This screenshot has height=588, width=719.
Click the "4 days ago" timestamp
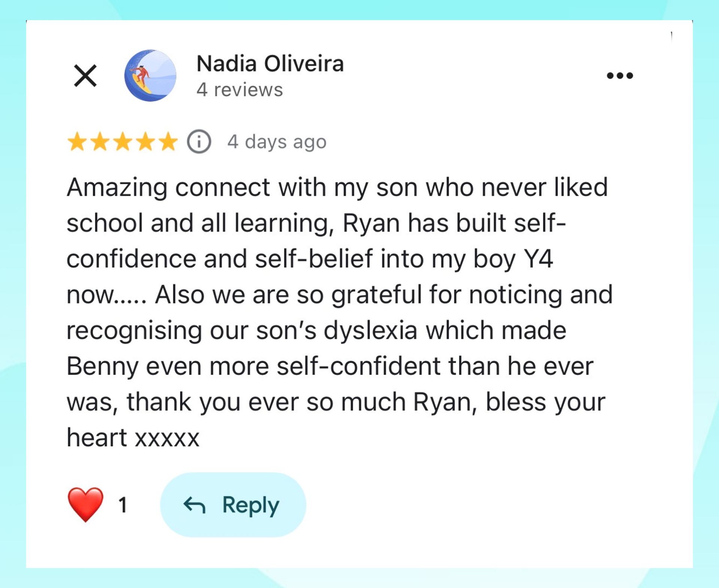click(x=277, y=142)
